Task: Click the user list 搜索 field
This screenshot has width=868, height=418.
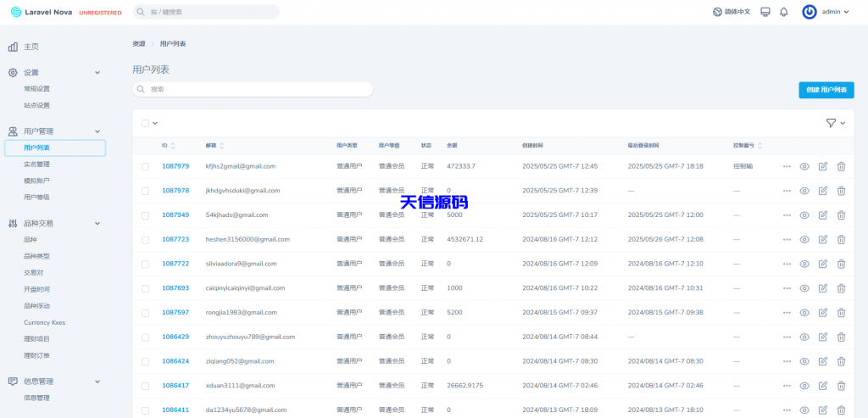Action: point(253,89)
